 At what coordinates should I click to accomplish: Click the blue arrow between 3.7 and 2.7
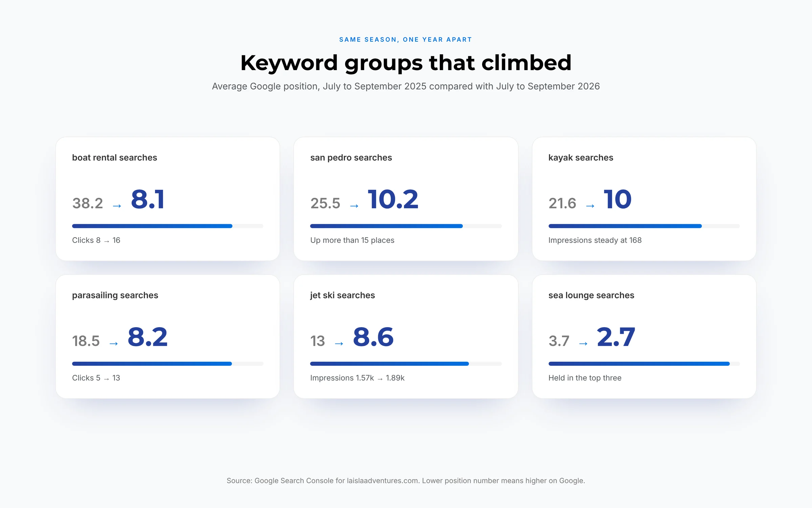click(x=583, y=344)
